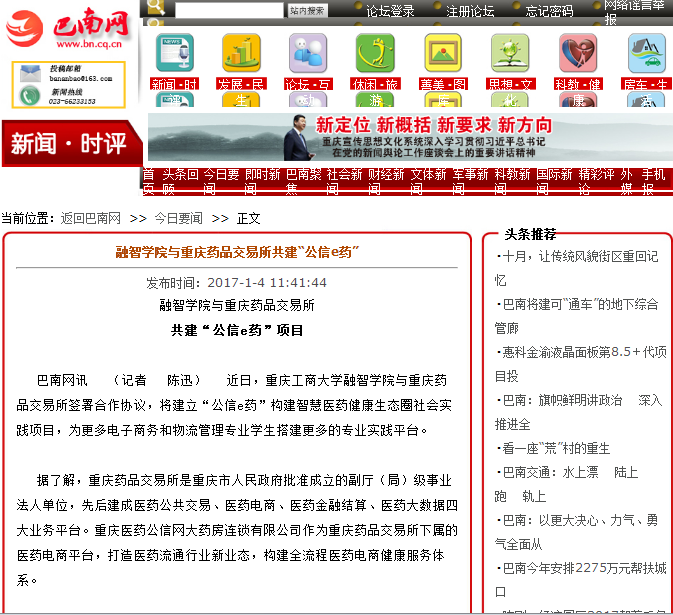Screen dimensions: 673x615
Task: Open the 发展·民 bar chart icon
Action: pos(242,53)
